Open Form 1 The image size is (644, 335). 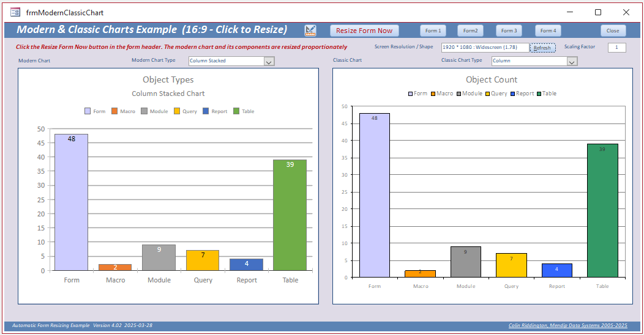point(433,31)
